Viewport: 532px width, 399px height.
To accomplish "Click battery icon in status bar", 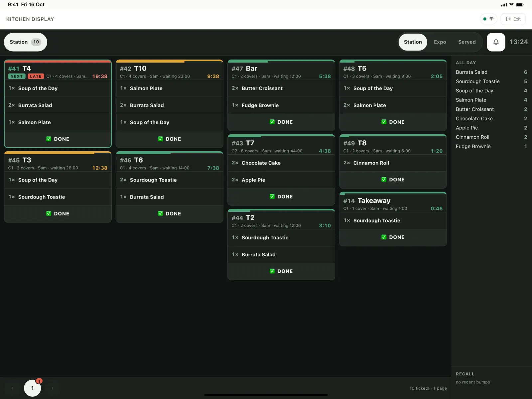I will click(x=520, y=5).
